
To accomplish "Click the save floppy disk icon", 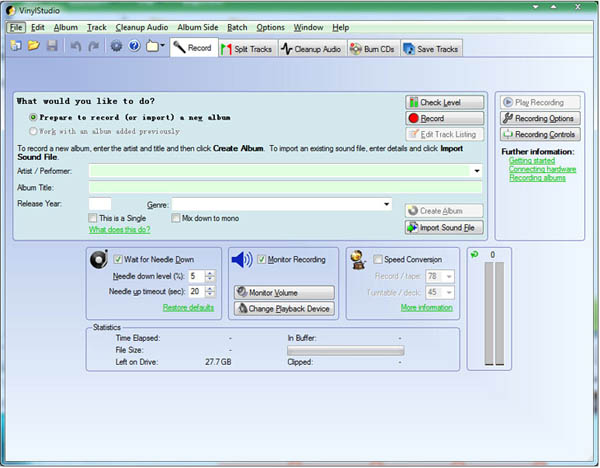I will [x=52, y=46].
